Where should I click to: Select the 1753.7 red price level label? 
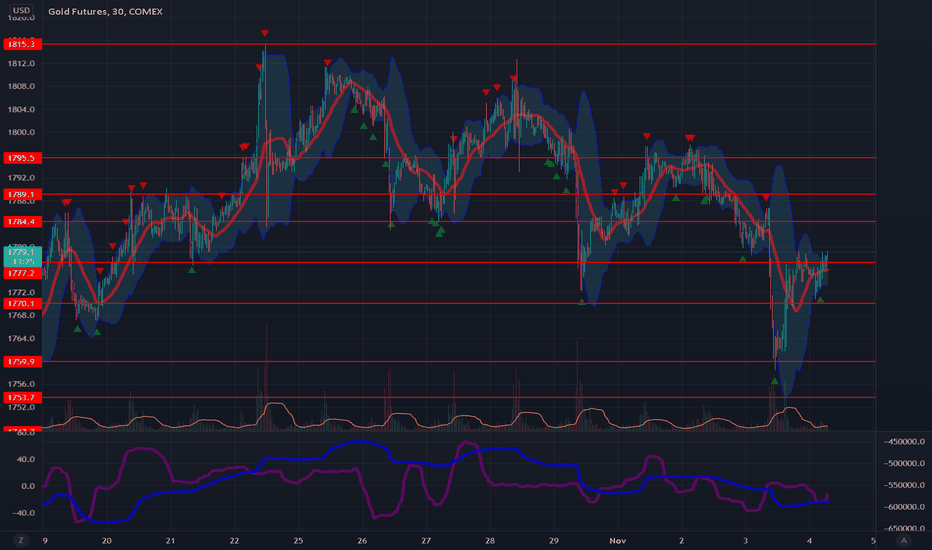click(x=22, y=397)
